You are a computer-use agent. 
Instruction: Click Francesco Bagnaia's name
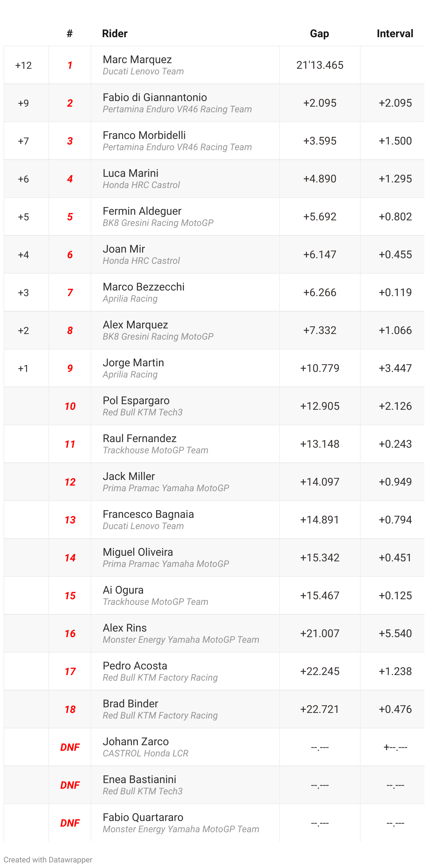pos(148,514)
